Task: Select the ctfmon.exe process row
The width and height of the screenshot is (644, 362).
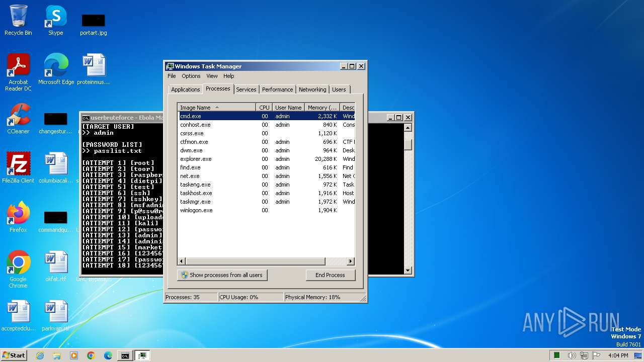Action: tap(267, 142)
